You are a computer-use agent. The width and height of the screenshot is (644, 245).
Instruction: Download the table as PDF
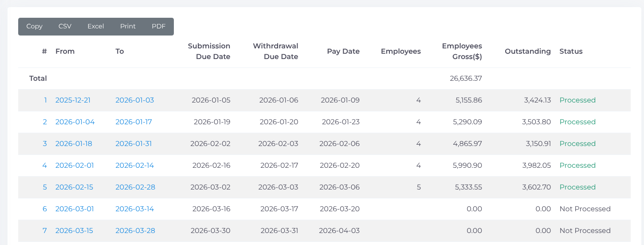pyautogui.click(x=158, y=26)
